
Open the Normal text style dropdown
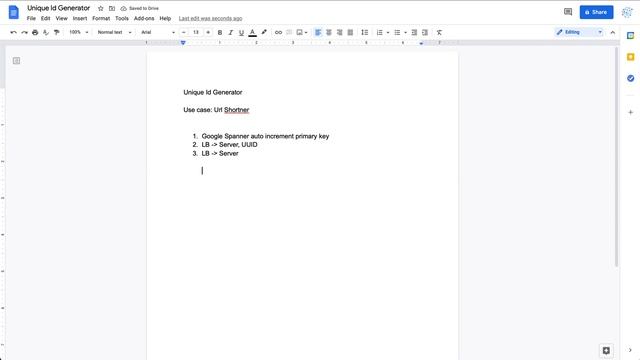point(114,32)
